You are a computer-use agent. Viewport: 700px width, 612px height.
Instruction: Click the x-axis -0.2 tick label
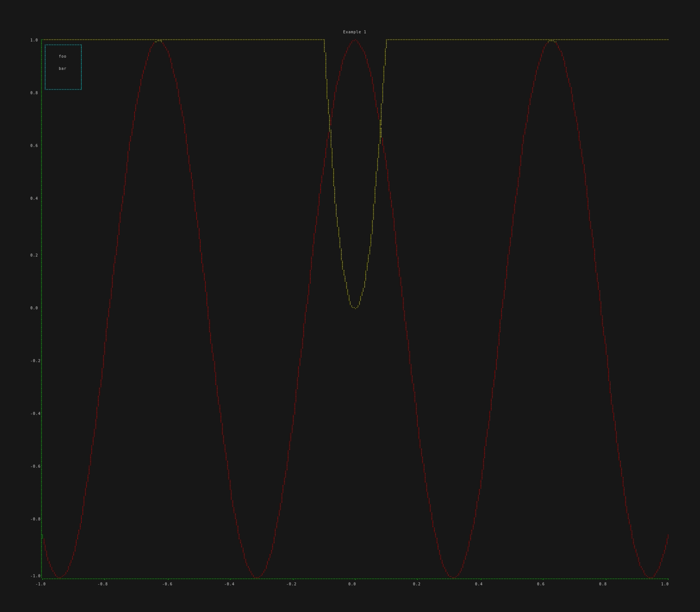click(x=291, y=584)
